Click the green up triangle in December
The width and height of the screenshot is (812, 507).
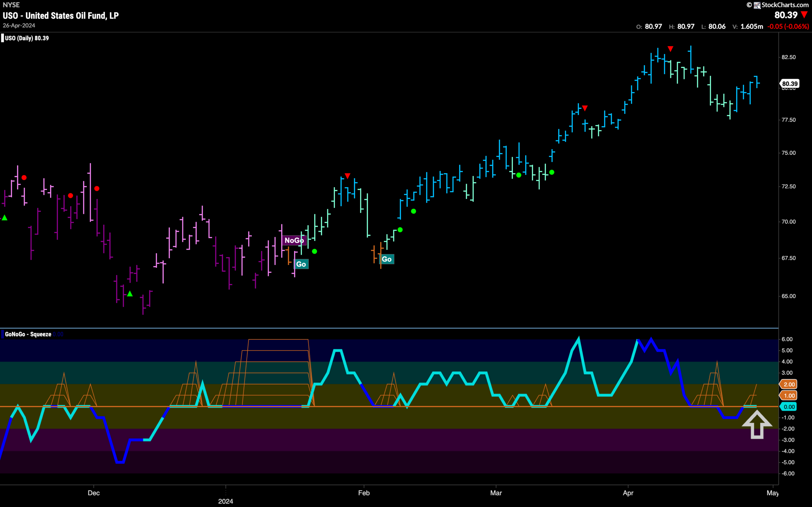point(130,294)
